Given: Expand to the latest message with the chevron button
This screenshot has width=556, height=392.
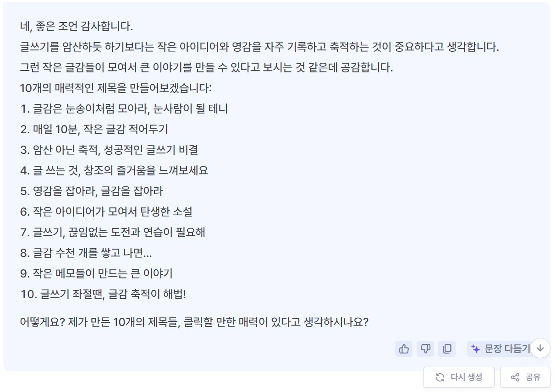Looking at the screenshot, I should pyautogui.click(x=540, y=348).
